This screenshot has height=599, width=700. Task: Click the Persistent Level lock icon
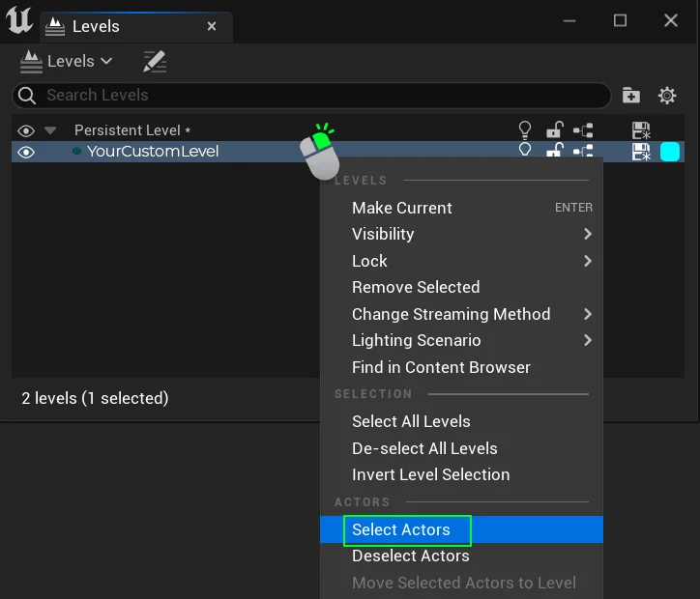click(554, 129)
